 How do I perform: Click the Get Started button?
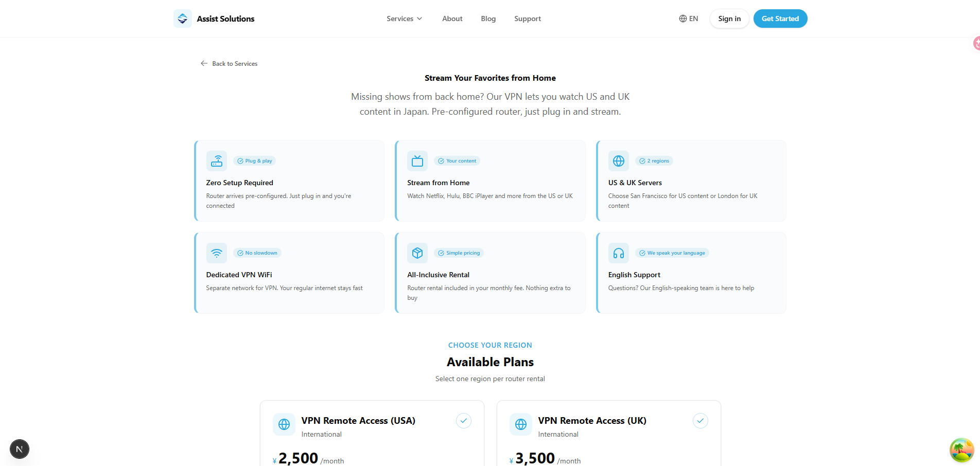pyautogui.click(x=780, y=19)
